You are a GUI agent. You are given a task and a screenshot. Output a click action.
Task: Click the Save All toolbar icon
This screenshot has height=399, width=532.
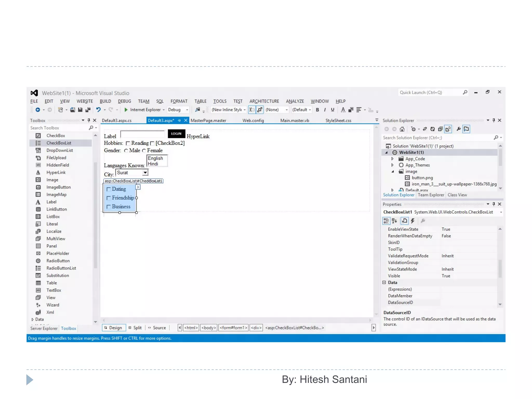coord(88,110)
